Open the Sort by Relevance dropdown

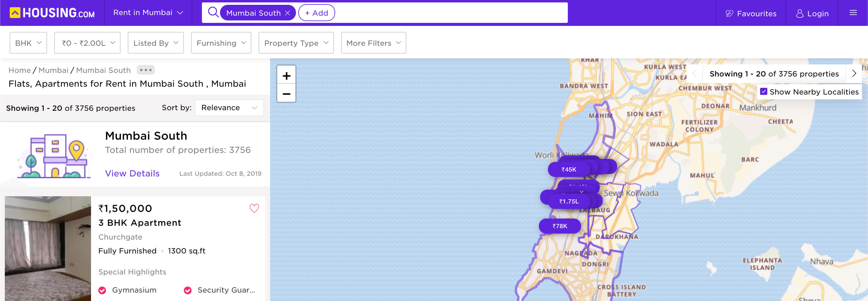coord(229,108)
